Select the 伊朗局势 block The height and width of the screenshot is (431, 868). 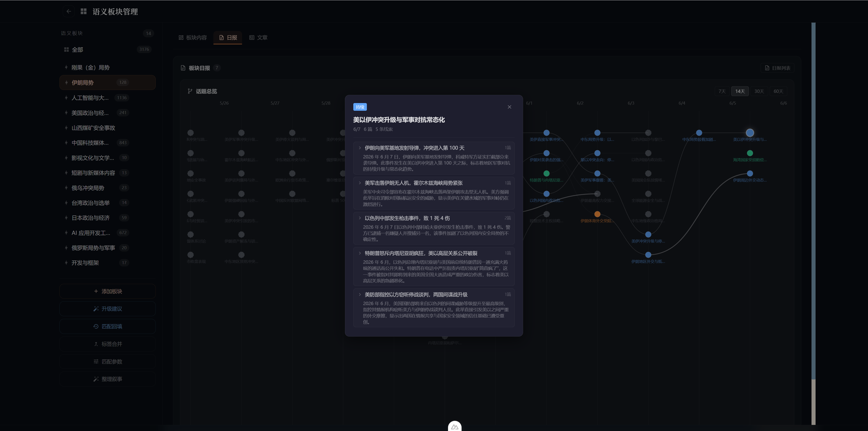[108, 82]
